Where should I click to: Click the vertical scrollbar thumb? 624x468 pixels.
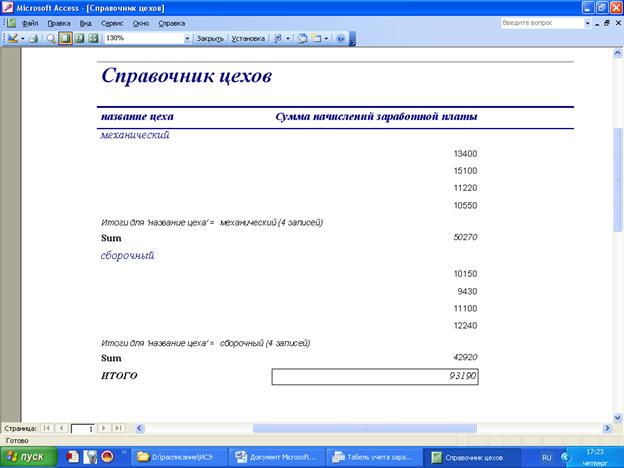pos(618,180)
